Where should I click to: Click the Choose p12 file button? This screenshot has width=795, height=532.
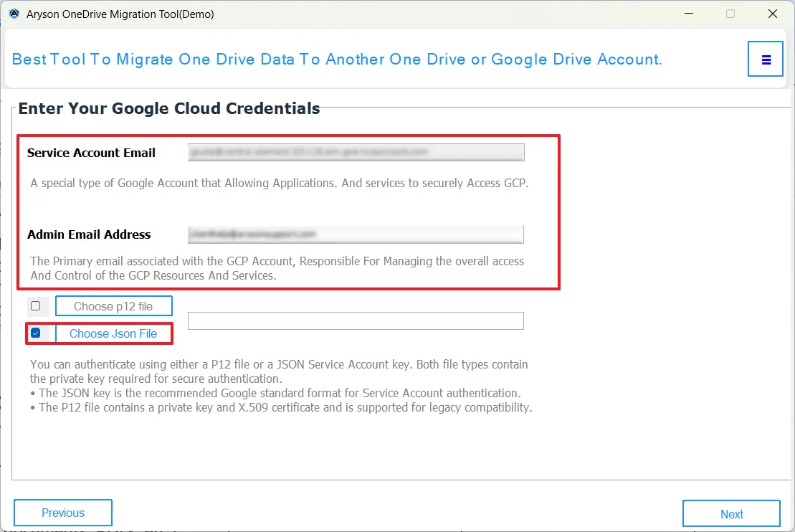(x=113, y=306)
